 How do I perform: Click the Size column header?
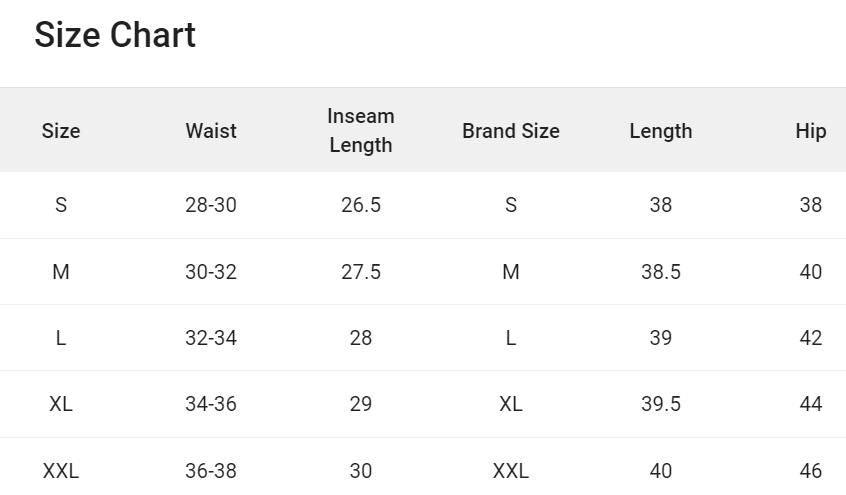(61, 131)
